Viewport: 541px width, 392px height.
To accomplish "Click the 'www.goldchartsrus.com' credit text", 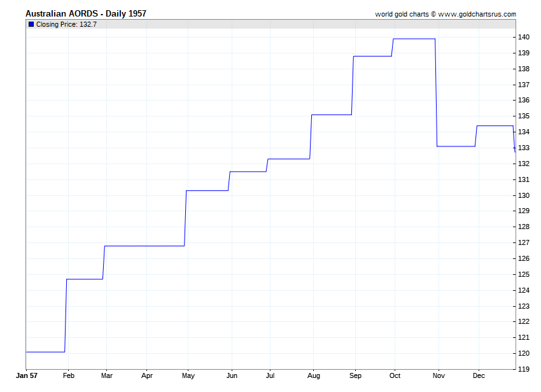I will click(x=477, y=14).
